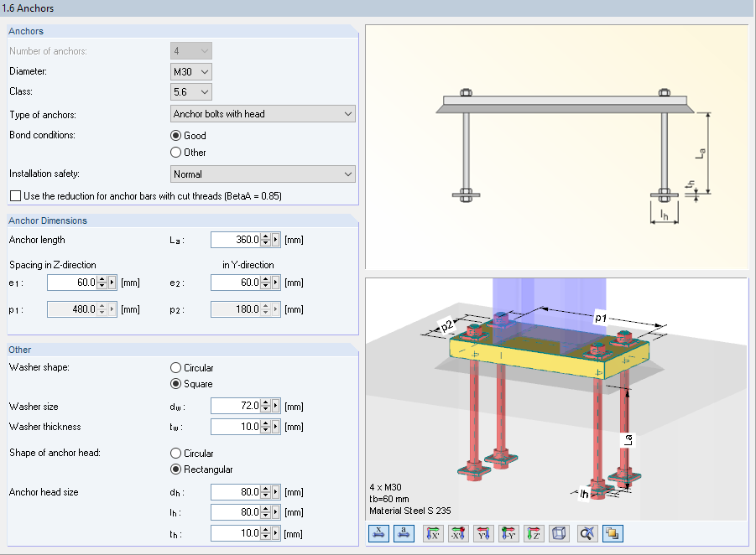Select the X' view direction icon
Image resolution: width=756 pixels, height=555 pixels.
tap(433, 533)
